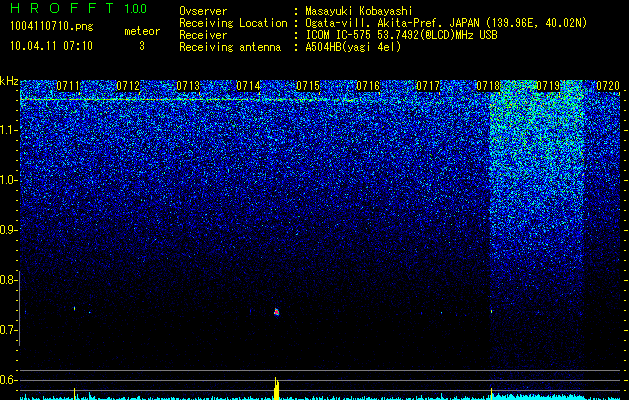
Task: Click the 'Ovserver' field label
Action: 203,11
